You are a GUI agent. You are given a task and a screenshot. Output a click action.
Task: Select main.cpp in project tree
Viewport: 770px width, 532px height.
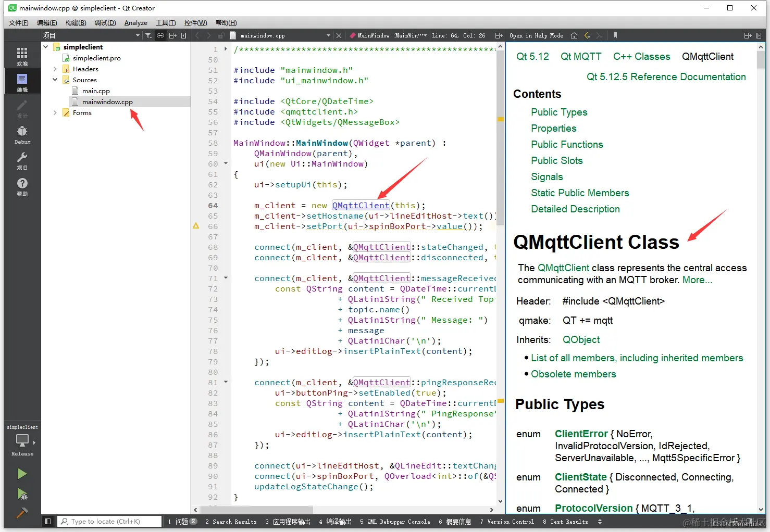point(96,91)
